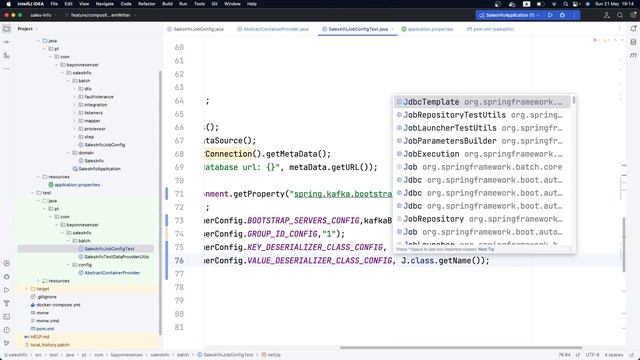The width and height of the screenshot is (640, 360).
Task: Switch to SalesInfoJobConfig.java tab
Action: (196, 29)
